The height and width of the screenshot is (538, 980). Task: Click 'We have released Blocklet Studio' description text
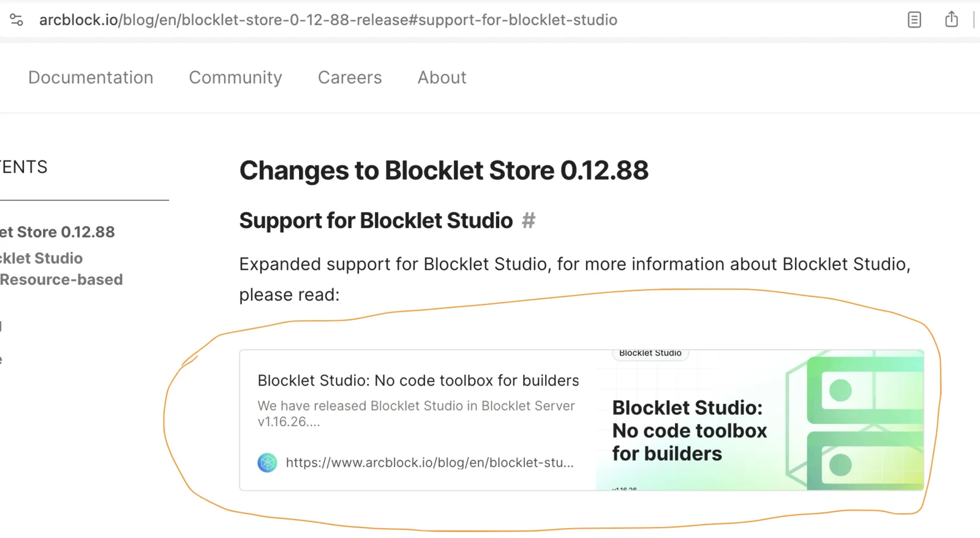pos(417,414)
